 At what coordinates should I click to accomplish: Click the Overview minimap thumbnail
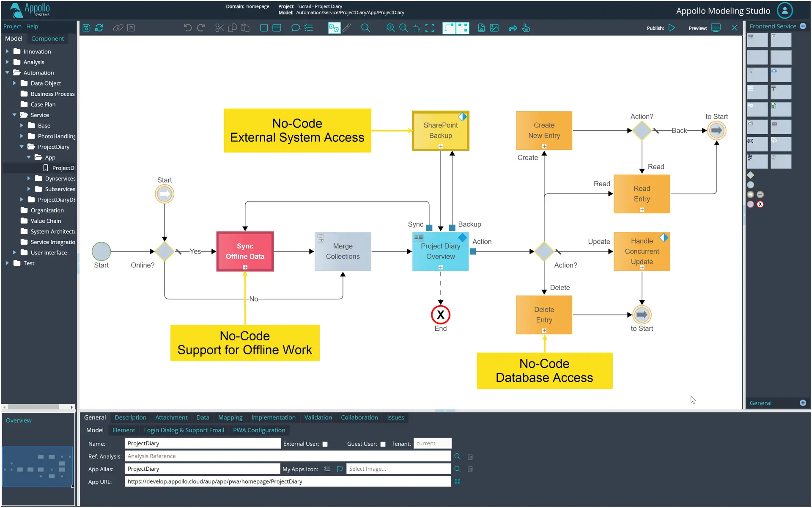click(x=38, y=466)
